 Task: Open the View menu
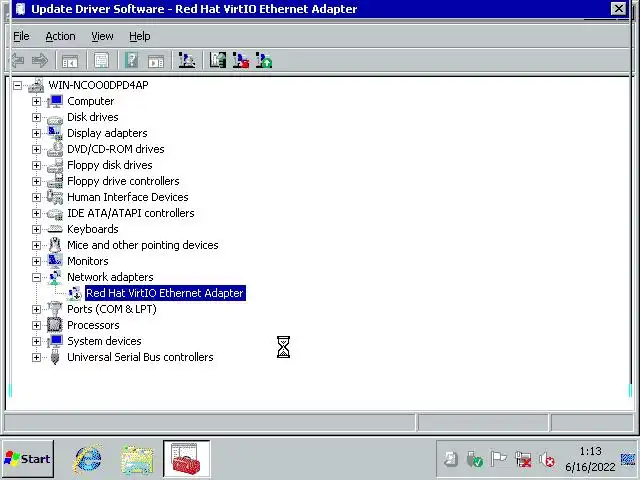click(x=102, y=36)
